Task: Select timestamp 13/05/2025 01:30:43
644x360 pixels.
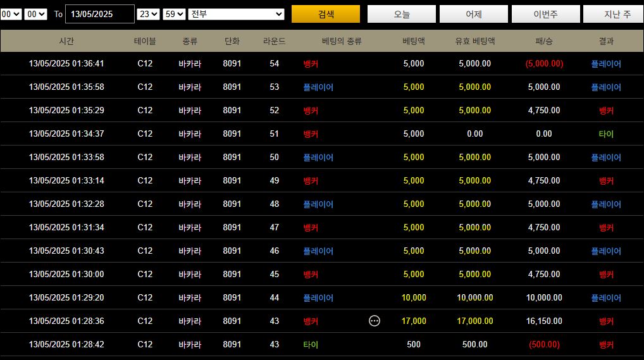Action: tap(66, 251)
